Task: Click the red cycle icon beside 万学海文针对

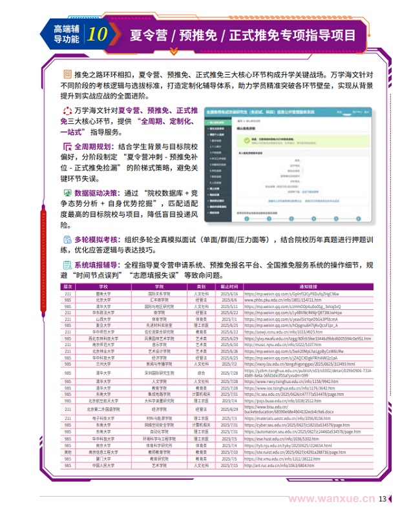Action: [67, 111]
